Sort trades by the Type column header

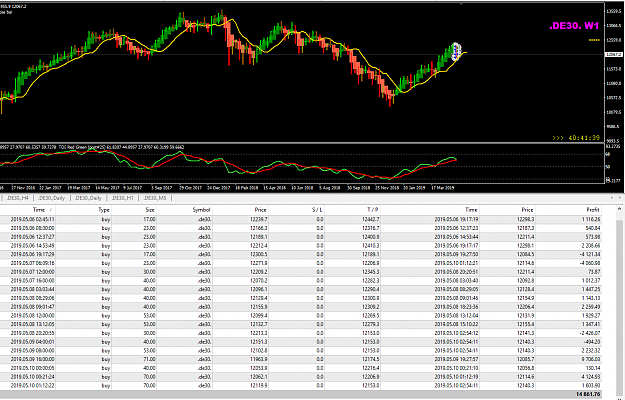pos(104,210)
